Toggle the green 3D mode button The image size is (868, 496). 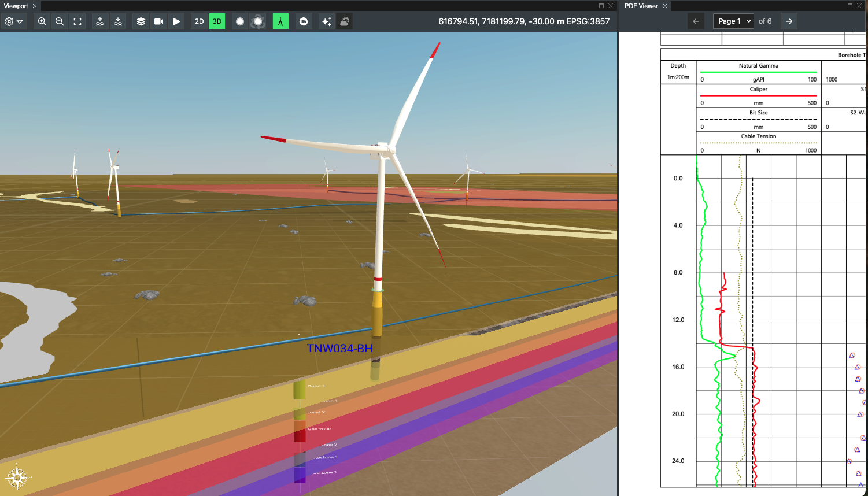click(217, 21)
